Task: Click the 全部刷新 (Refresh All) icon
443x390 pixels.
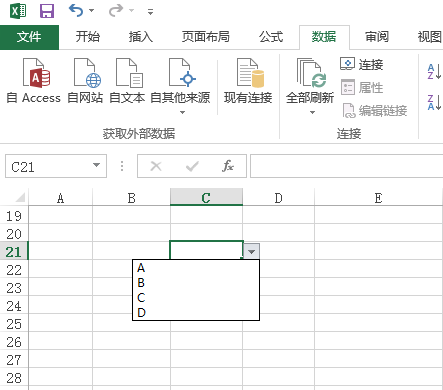Action: coord(310,73)
